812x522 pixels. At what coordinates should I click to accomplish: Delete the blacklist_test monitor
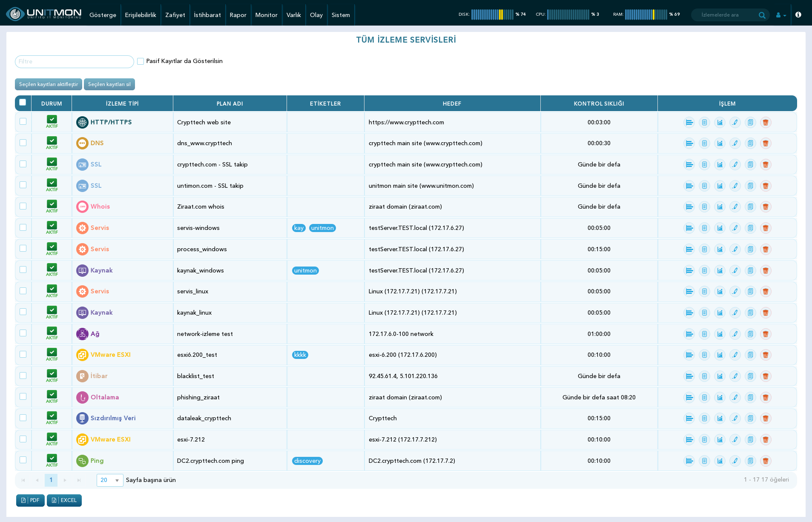766,376
